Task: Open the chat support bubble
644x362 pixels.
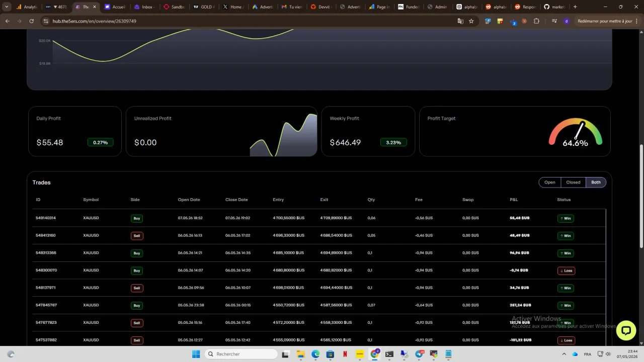Action: point(626,330)
